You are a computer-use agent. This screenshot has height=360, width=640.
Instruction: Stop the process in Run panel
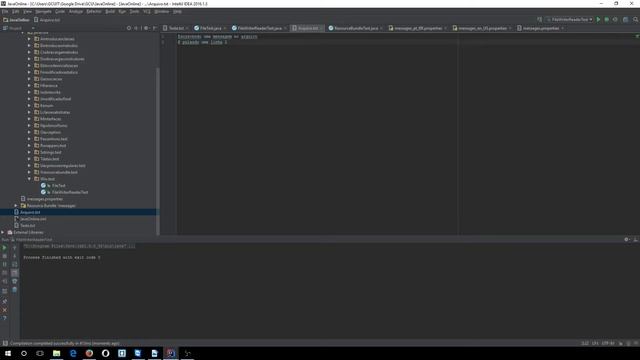point(4,256)
